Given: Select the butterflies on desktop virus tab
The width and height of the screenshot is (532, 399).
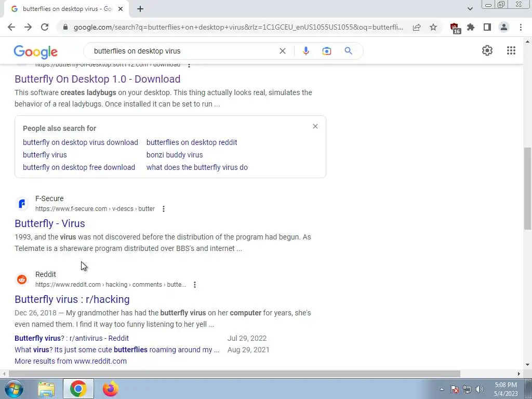Looking at the screenshot, I should (x=66, y=9).
